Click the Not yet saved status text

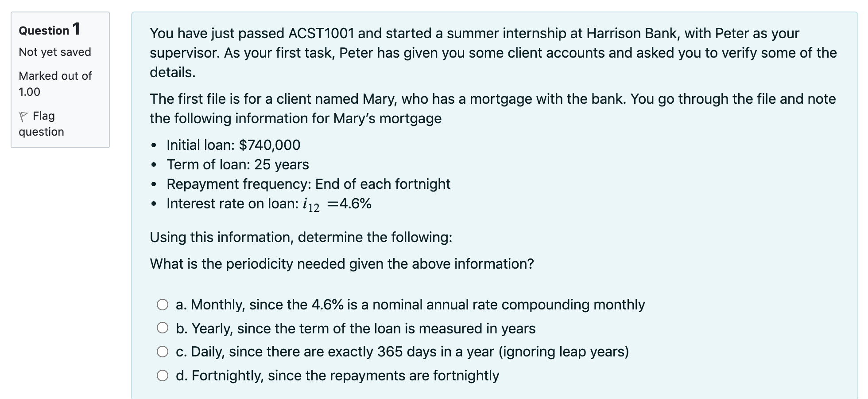click(54, 52)
